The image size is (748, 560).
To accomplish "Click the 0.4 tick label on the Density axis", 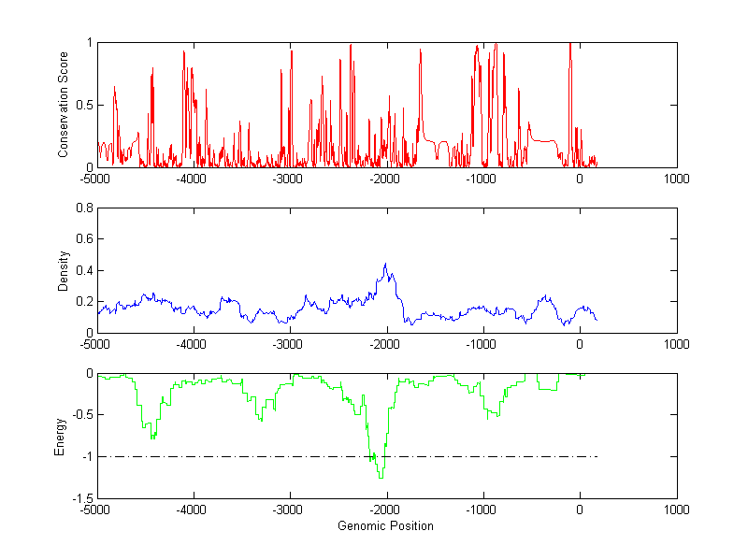I will (x=83, y=270).
